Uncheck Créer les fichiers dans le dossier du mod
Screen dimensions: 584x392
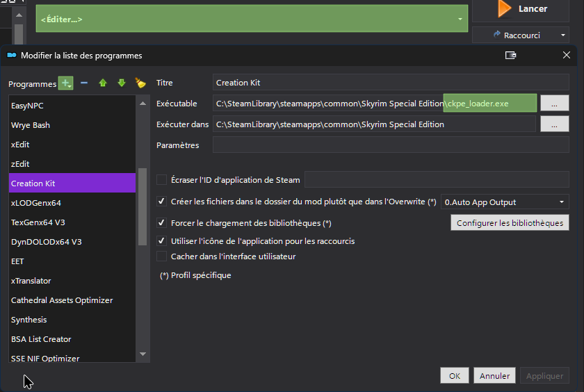click(x=161, y=202)
